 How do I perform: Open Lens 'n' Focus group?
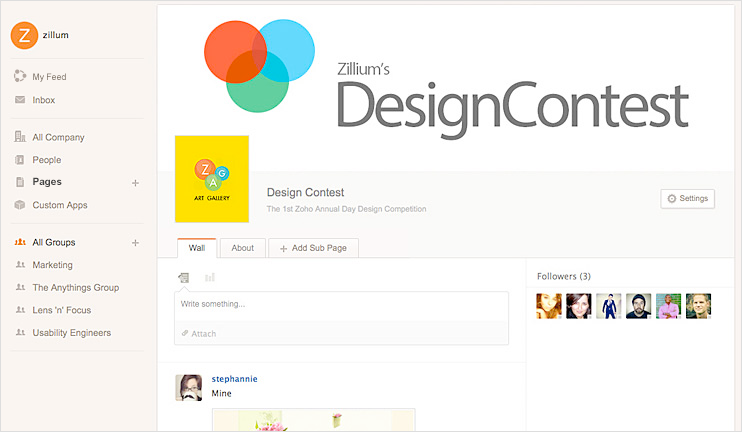pos(62,310)
